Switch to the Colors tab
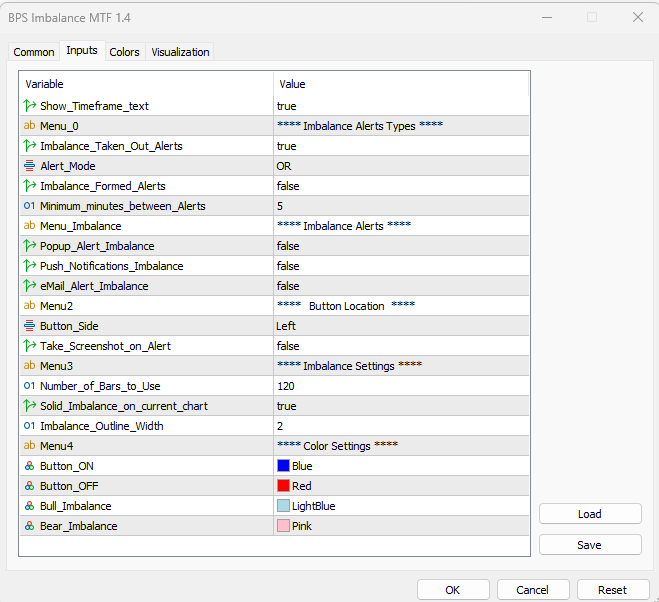This screenshot has width=659, height=602. (124, 52)
